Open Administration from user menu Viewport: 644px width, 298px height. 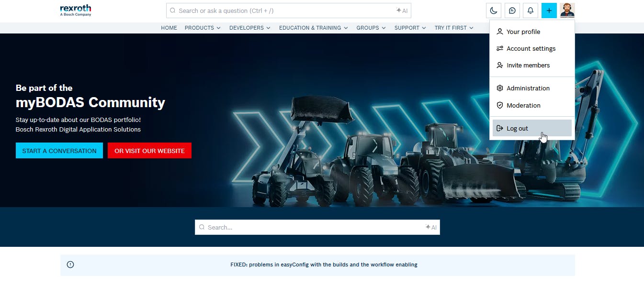pos(532,88)
